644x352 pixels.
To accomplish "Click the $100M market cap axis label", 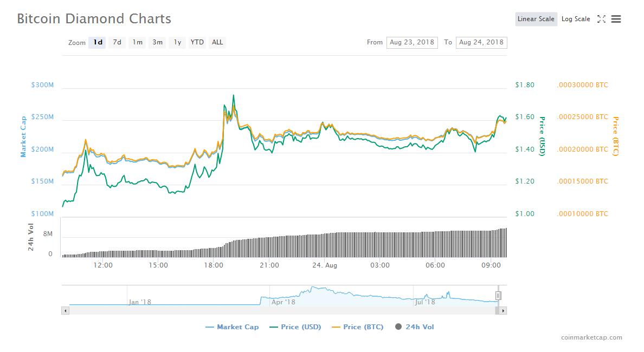I will point(42,214).
